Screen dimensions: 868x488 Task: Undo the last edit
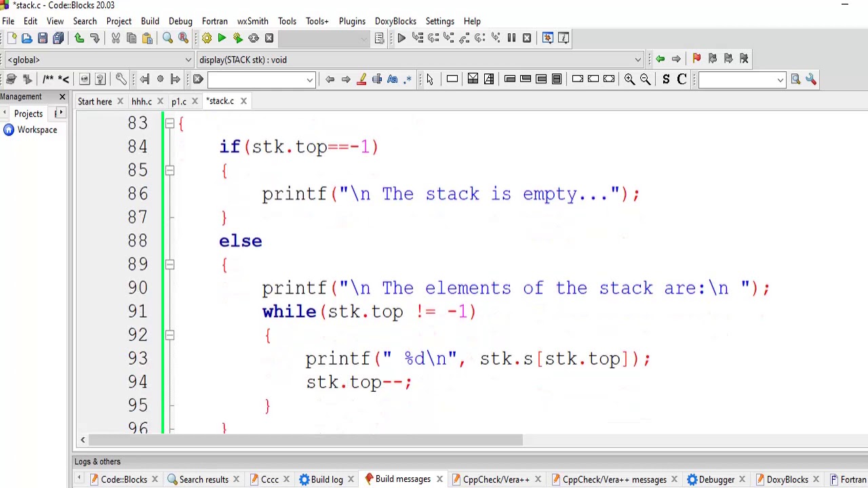click(x=79, y=38)
